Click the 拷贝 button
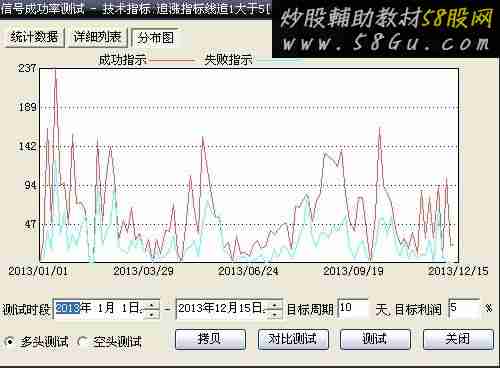Viewport: 500px width, 368px height. click(x=210, y=339)
